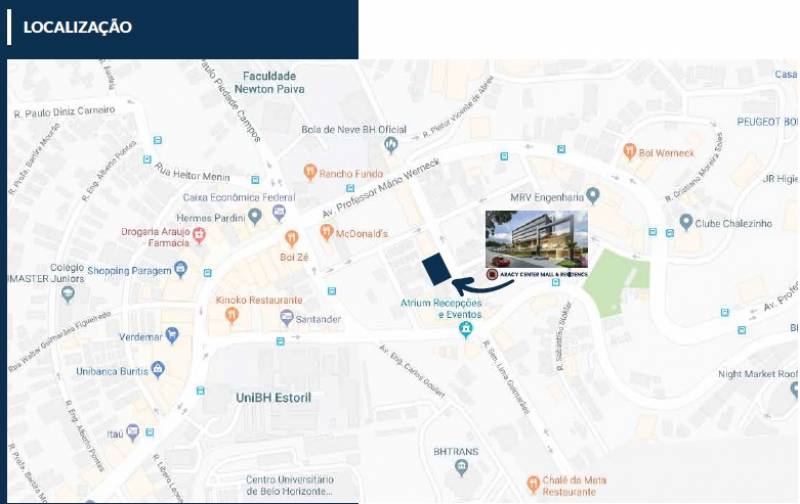
Task: Open the Atrium Recepções e Eventos pin
Action: tap(465, 330)
